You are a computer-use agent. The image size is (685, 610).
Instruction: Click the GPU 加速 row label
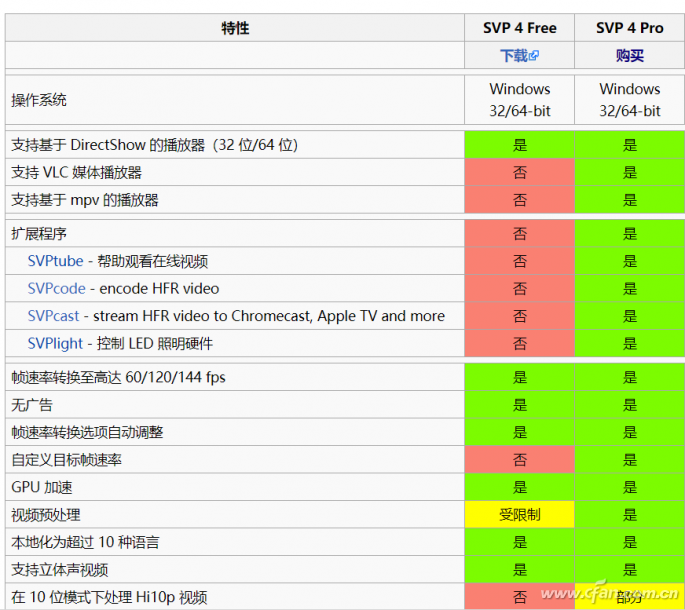point(42,487)
